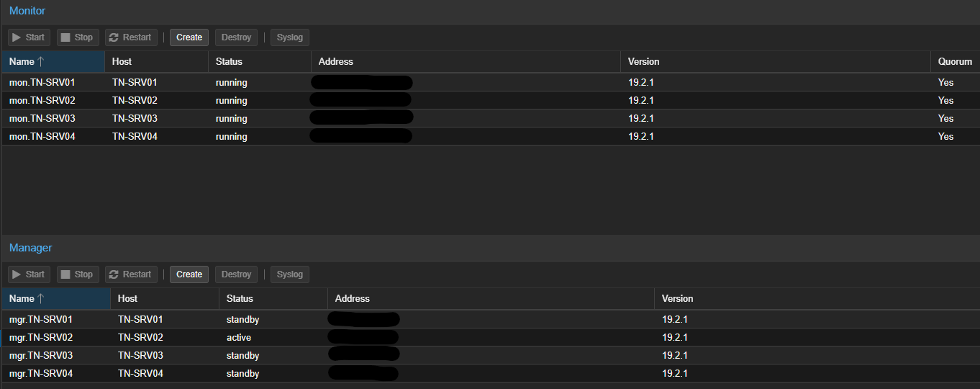This screenshot has width=980, height=389.
Task: Sort monitors by Status column header
Action: [229, 62]
